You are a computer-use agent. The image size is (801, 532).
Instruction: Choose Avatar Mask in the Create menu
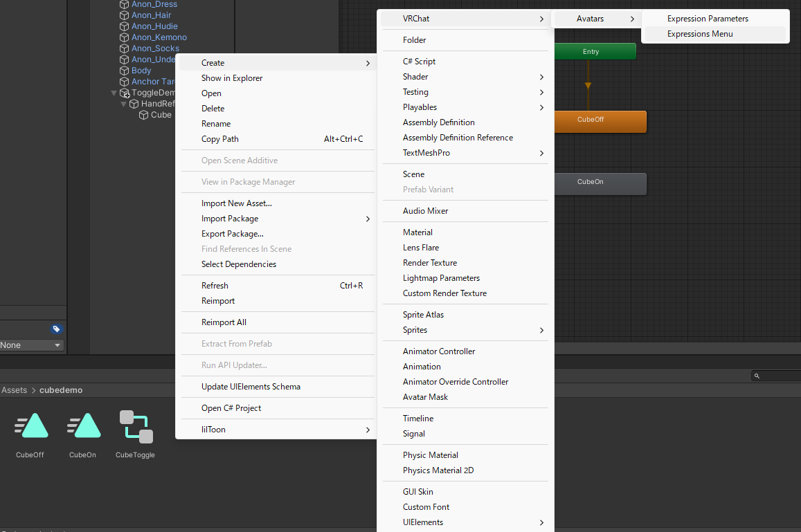465,397
